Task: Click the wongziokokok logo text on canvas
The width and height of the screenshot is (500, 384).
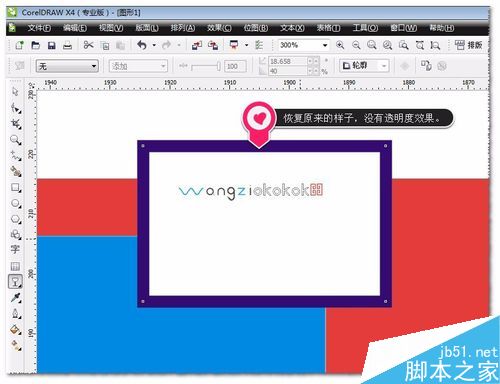Action: (251, 191)
